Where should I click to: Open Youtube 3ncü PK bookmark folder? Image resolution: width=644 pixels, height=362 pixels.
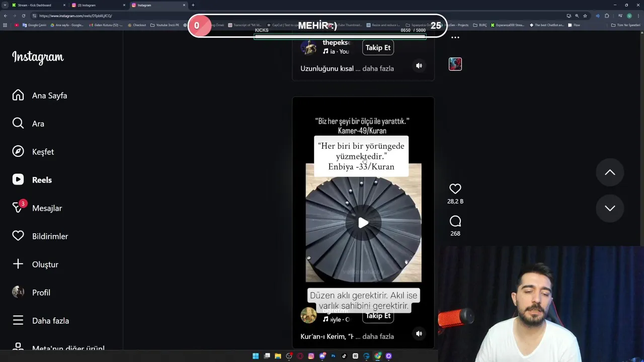[x=165, y=25]
